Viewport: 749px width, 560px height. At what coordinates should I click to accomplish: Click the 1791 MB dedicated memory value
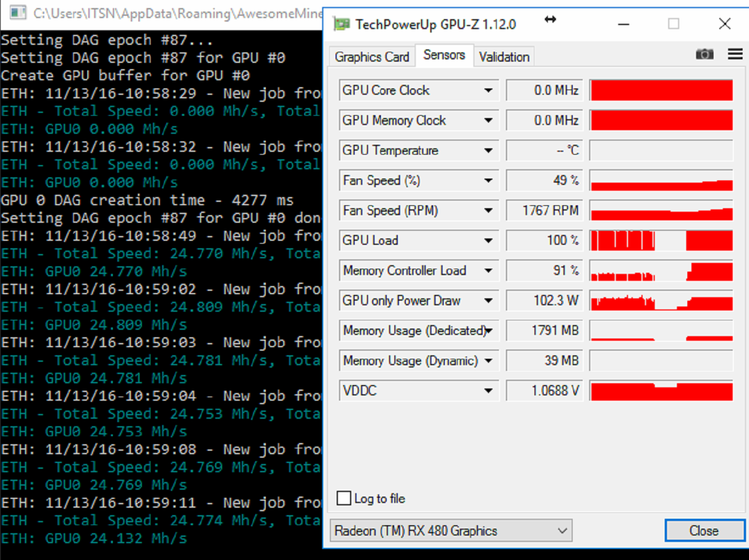pos(544,331)
